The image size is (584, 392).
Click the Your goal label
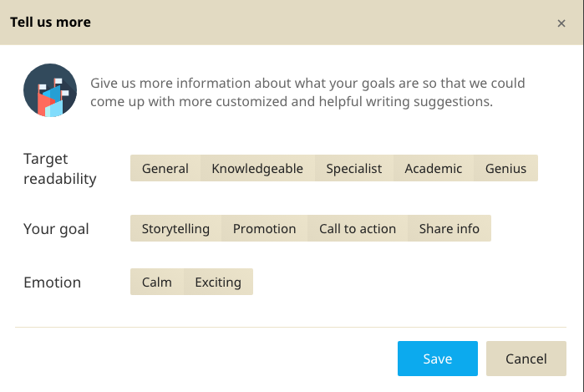56,228
